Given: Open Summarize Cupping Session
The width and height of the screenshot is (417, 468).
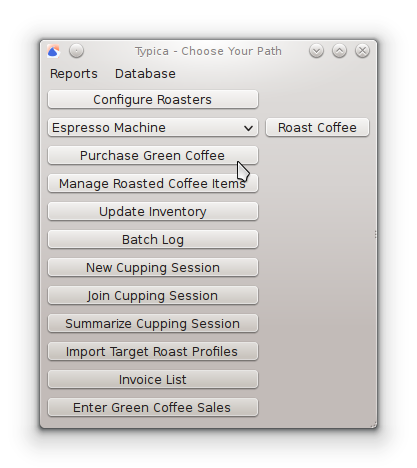Looking at the screenshot, I should (153, 324).
